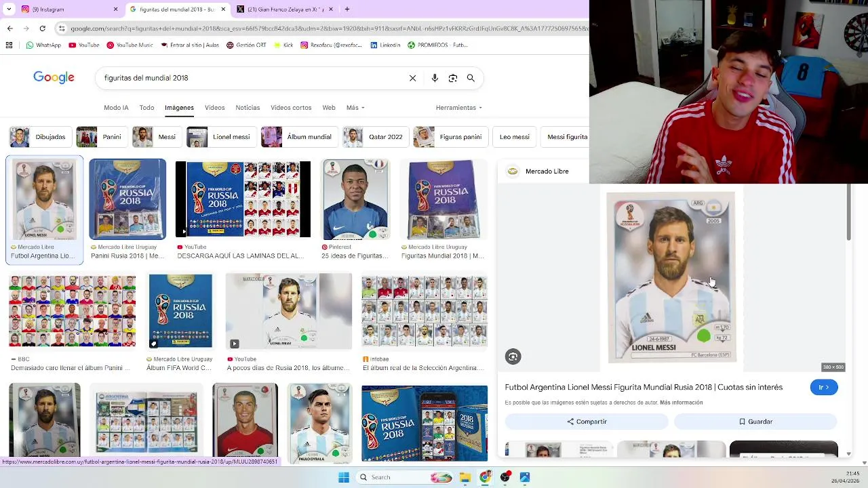Open the site information icon in address bar
868x488 pixels.
point(62,28)
